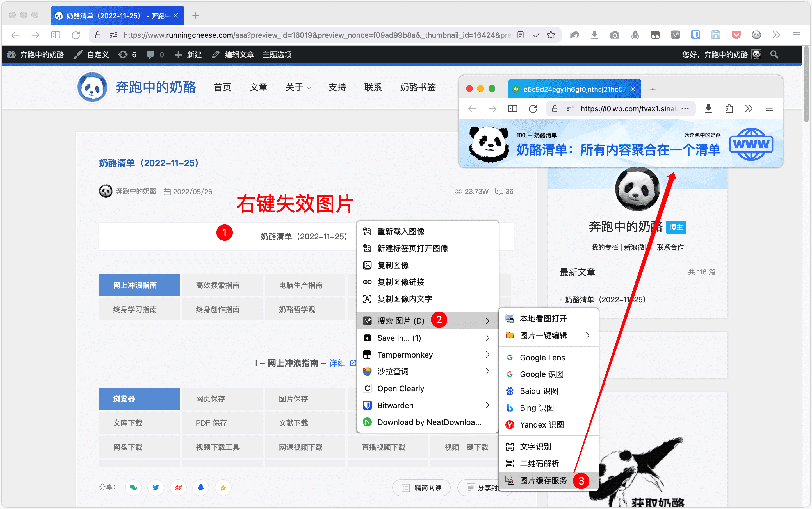This screenshot has height=509, width=812.
Task: Expand the Save In... submenu
Action: pos(487,338)
